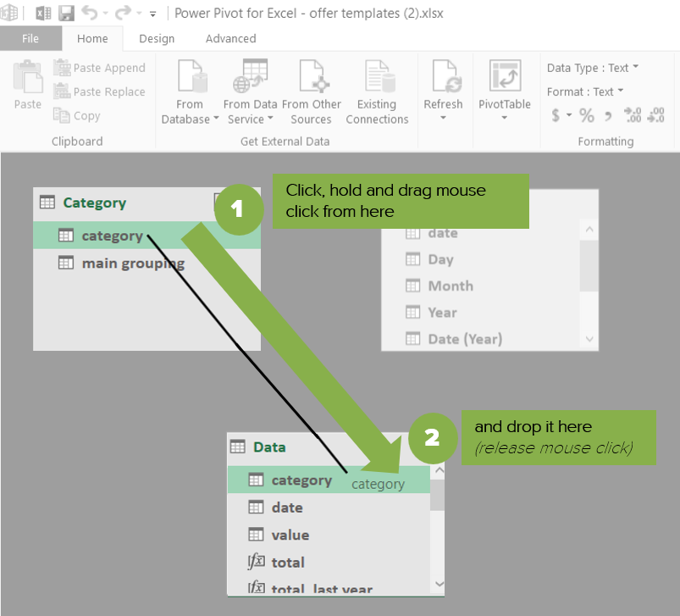Switch to Excel workbook icon
This screenshot has width=680, height=616.
pos(43,13)
